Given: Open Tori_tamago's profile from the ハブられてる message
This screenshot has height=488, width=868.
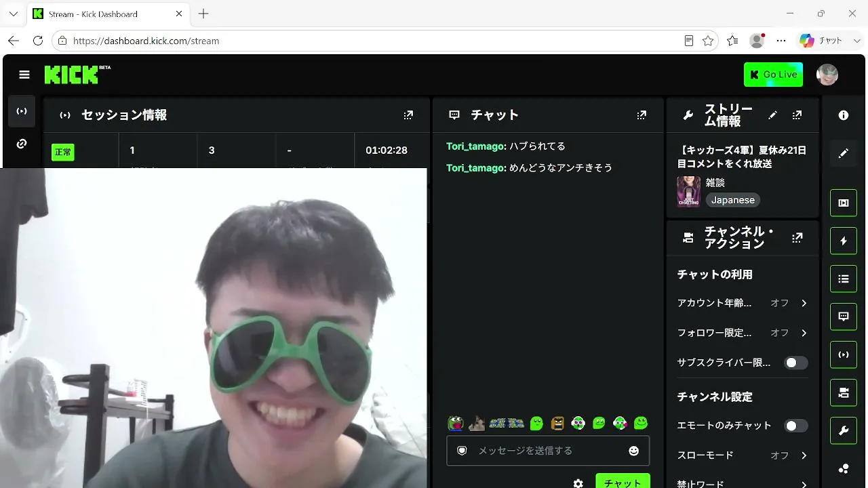Looking at the screenshot, I should tap(476, 146).
